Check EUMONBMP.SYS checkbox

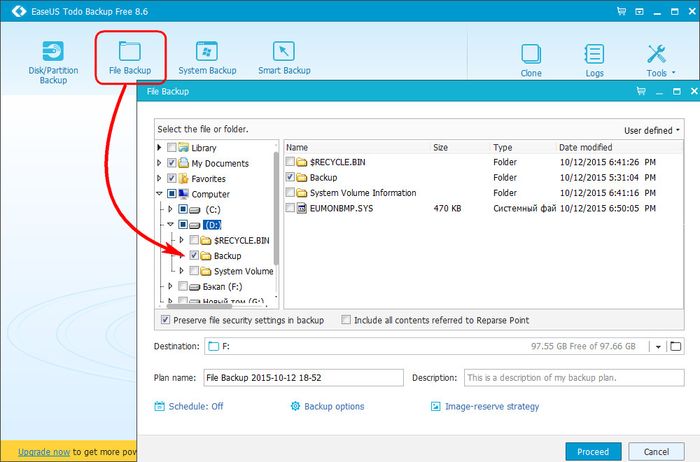click(x=290, y=208)
